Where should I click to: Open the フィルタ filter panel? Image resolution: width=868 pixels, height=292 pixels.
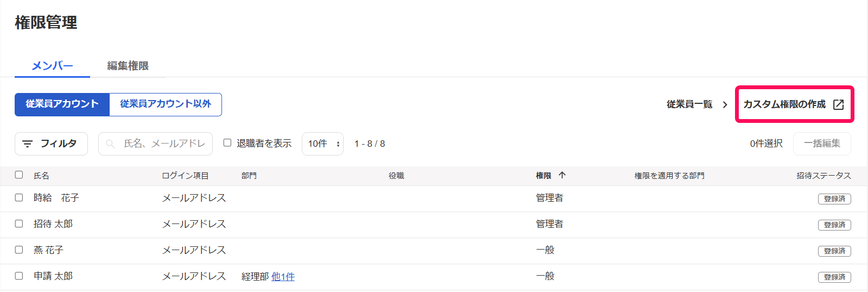coord(51,144)
